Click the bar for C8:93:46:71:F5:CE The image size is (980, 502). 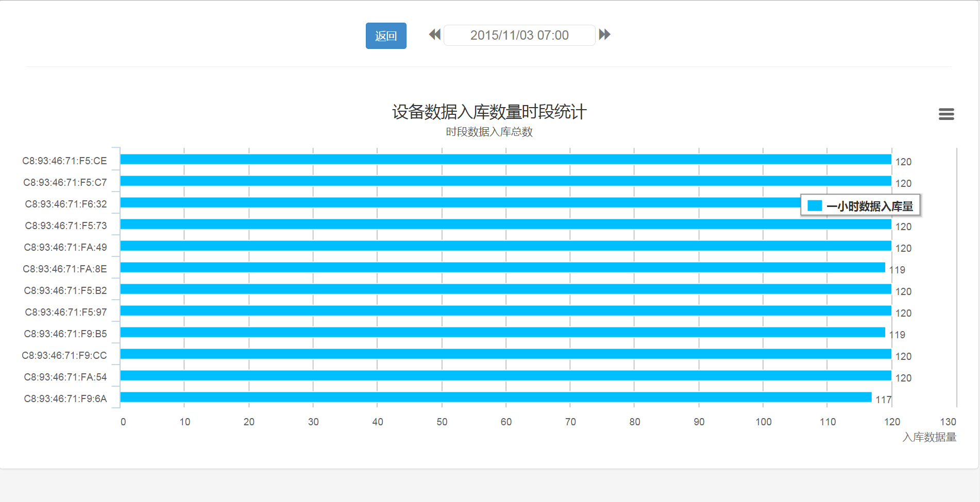(505, 160)
